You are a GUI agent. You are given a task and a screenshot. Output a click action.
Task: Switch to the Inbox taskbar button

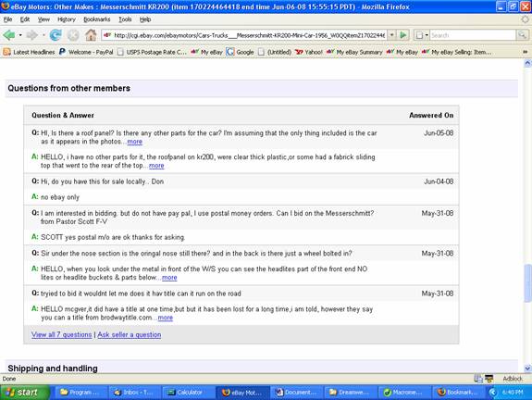pos(134,393)
